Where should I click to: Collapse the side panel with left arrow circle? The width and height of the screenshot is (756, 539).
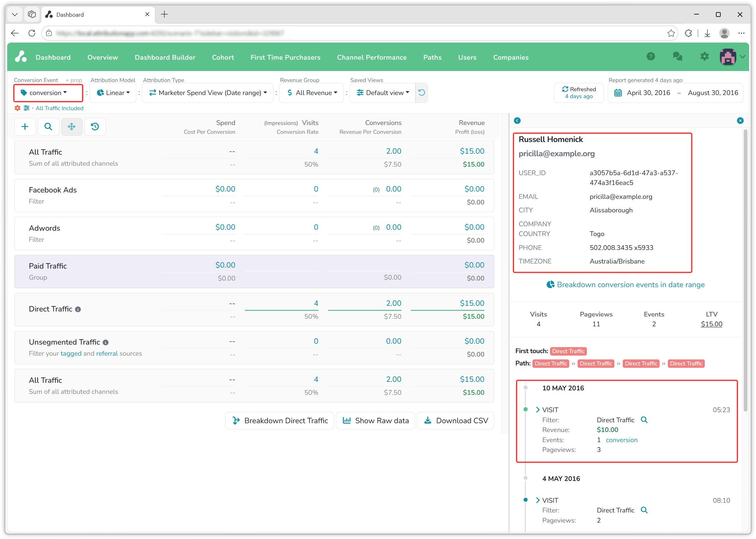517,121
